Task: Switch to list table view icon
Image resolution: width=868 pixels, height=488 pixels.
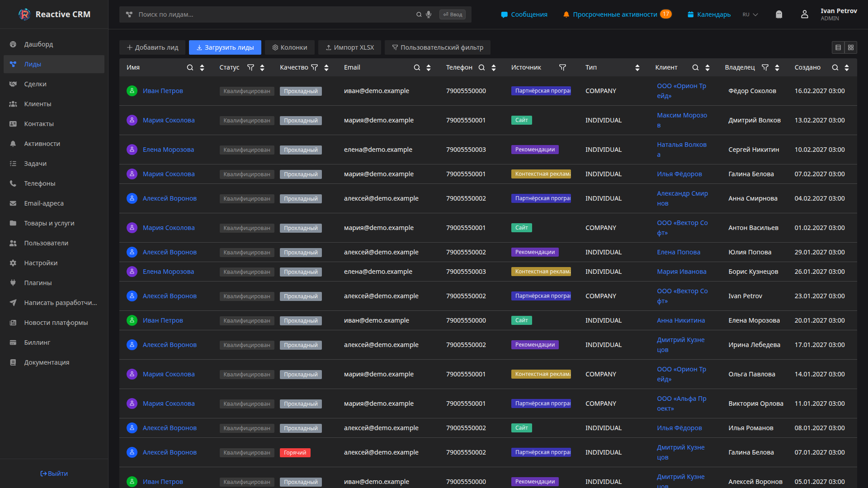Action: [838, 47]
